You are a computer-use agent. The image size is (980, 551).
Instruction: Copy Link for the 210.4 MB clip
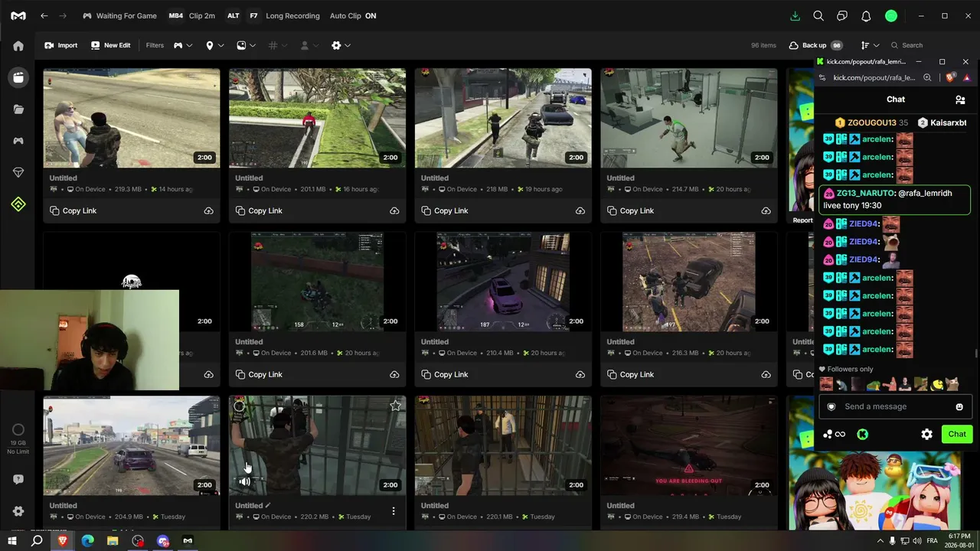(445, 374)
